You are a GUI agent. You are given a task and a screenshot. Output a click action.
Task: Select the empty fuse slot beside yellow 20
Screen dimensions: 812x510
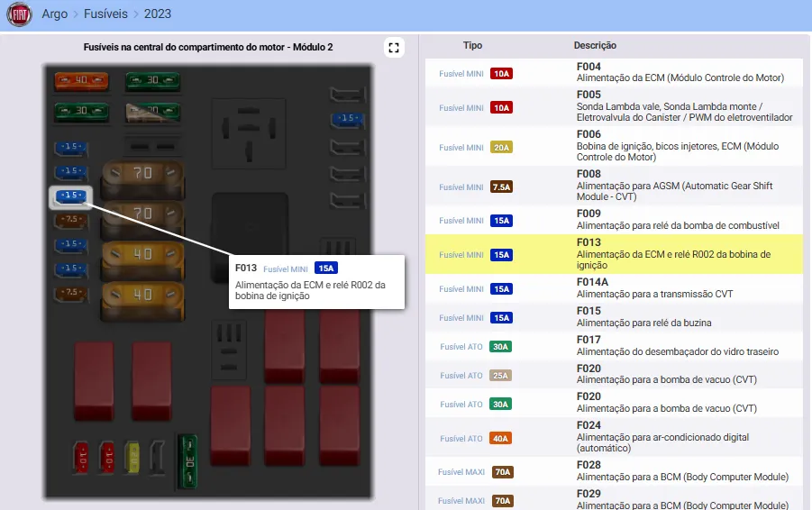pos(158,457)
